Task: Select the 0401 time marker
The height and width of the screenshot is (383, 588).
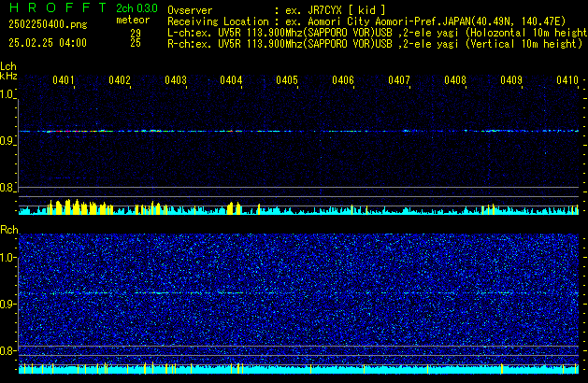Action: coord(64,80)
